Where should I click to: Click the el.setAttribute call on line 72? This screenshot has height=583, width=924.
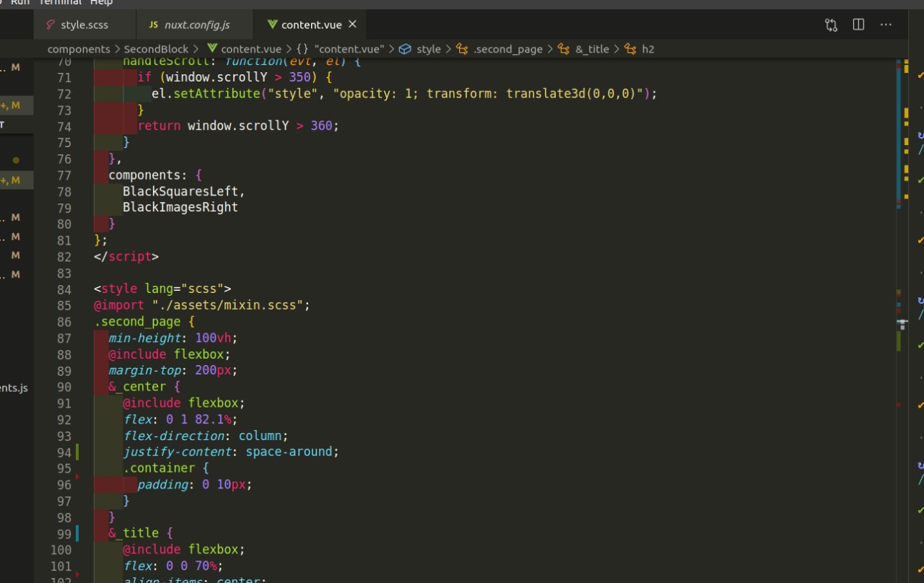(x=404, y=94)
